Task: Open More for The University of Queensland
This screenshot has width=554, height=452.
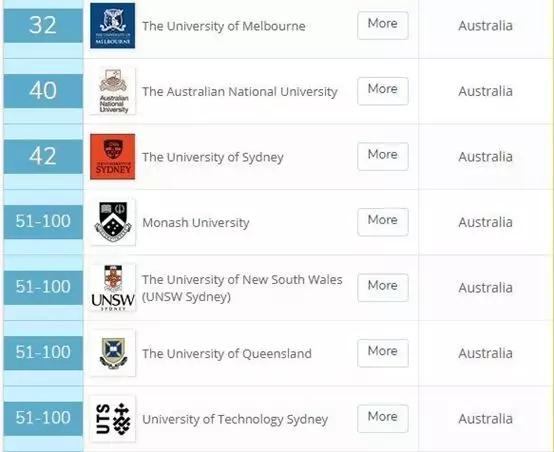Action: tap(383, 353)
